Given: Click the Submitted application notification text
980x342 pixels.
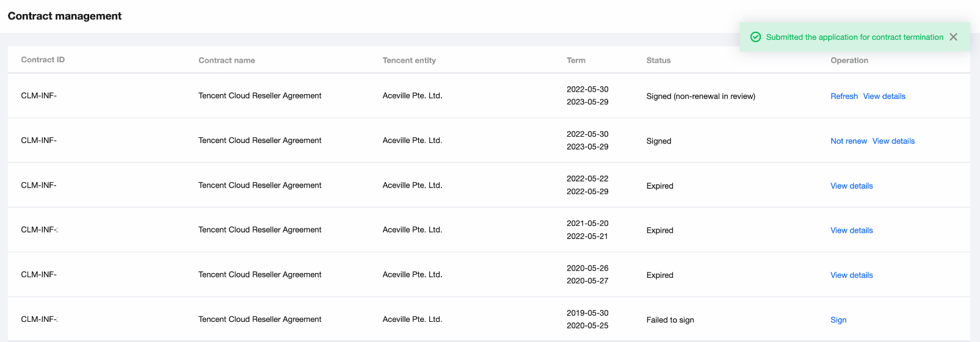Looking at the screenshot, I should [x=854, y=37].
